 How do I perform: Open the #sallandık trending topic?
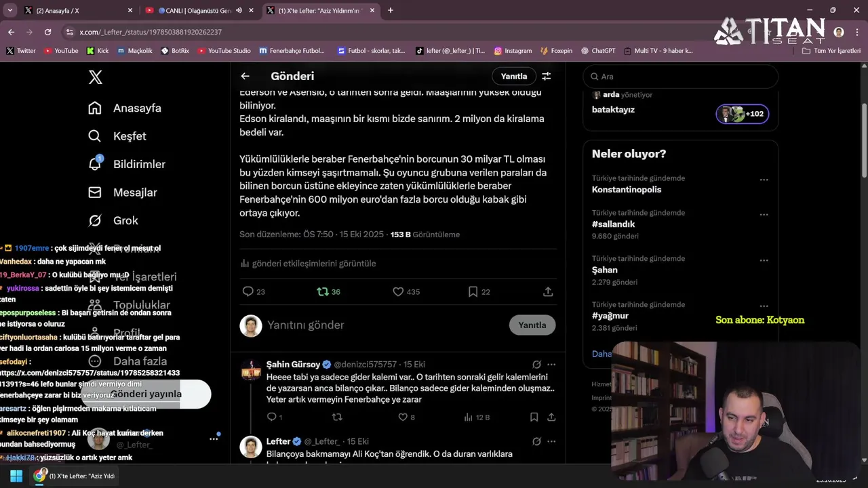614,224
